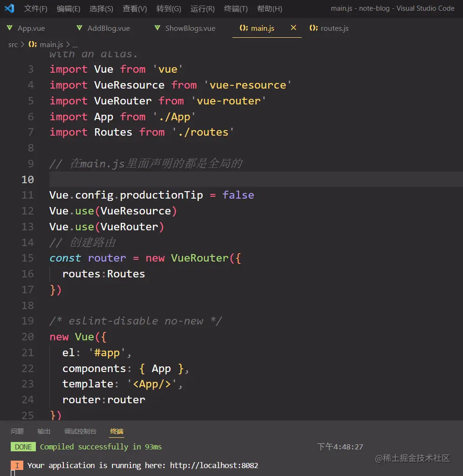The image size is (463, 476).
Task: Click 'vue-router' string on line 5
Action: point(229,101)
